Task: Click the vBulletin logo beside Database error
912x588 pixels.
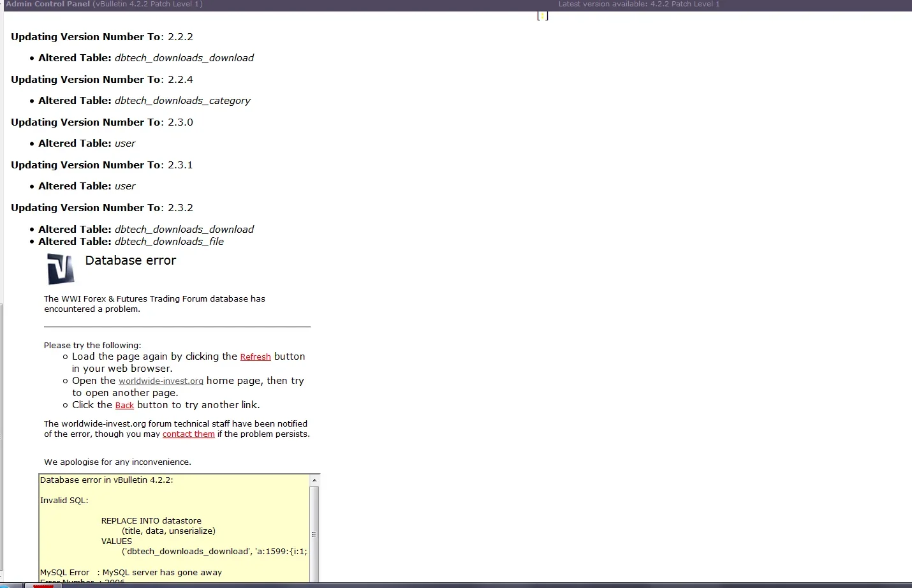Action: pos(61,268)
